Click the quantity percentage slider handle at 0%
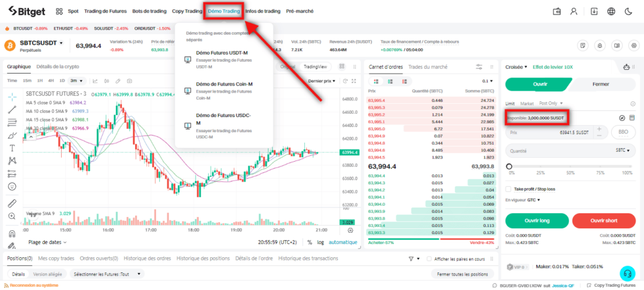This screenshot has width=644, height=290. pyautogui.click(x=509, y=166)
